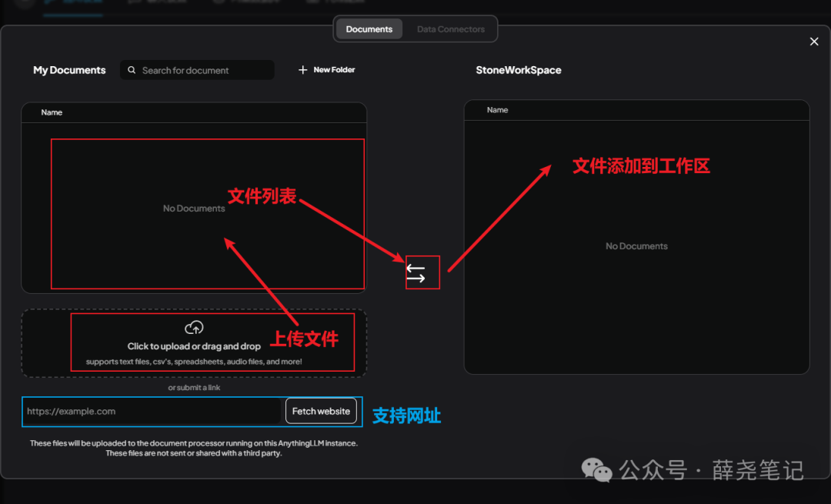Click the 'These files will be uploaded' notice

point(194,448)
